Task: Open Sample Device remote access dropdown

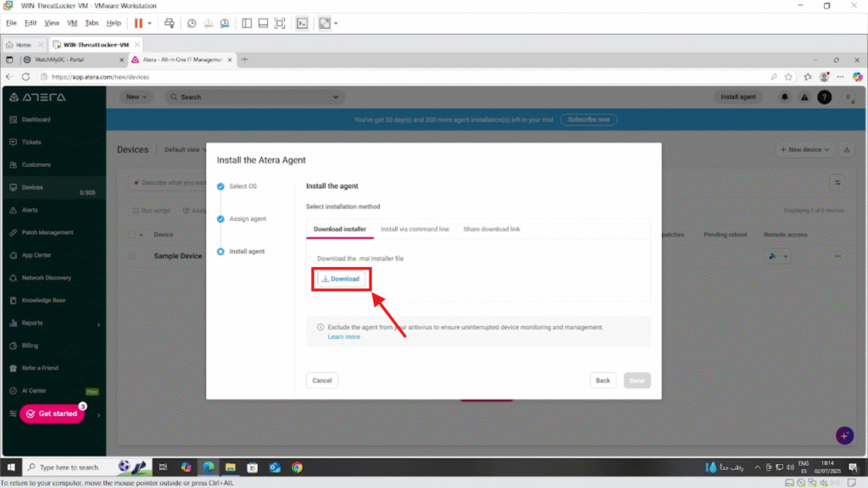Action: 785,256
